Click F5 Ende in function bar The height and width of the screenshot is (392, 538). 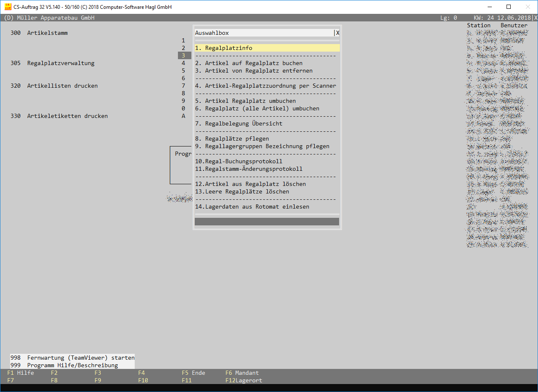(x=193, y=373)
